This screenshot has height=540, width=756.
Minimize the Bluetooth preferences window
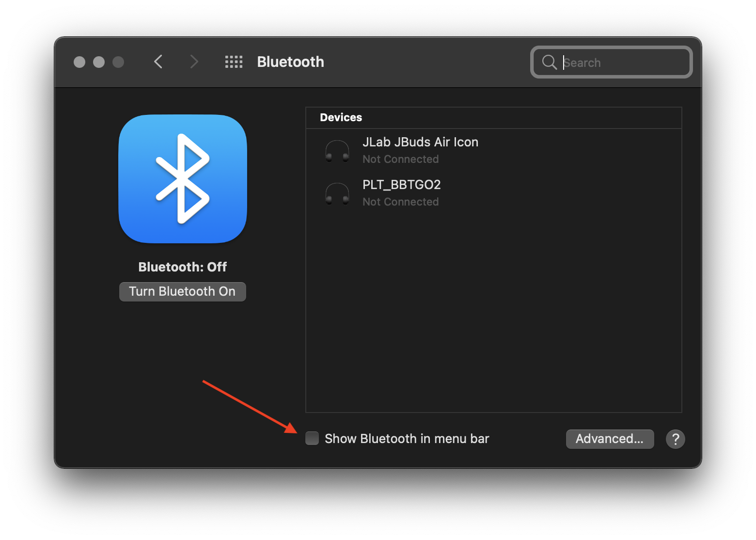(x=99, y=62)
